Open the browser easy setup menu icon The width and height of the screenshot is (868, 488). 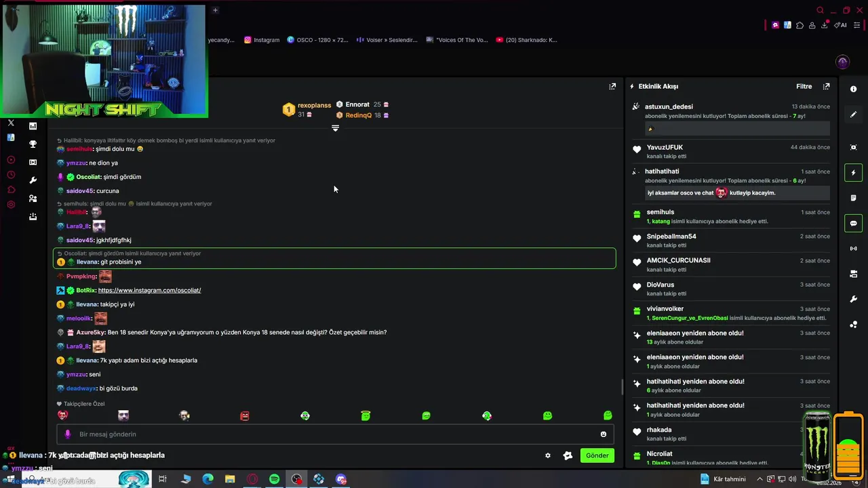858,25
